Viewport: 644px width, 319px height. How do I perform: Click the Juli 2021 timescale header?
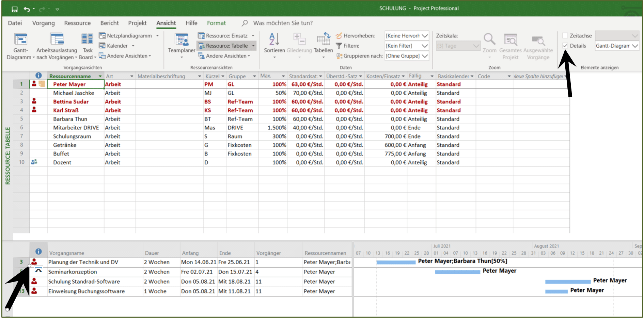pos(442,246)
